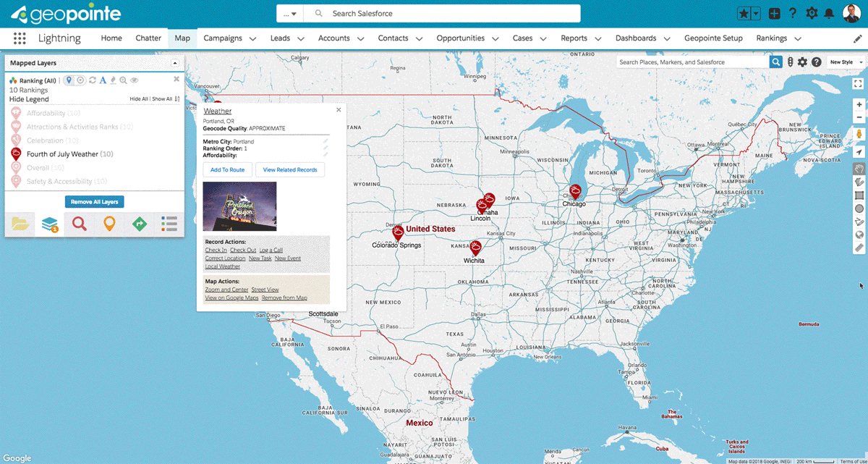Screen dimensions: 868x464
Task: Open Geopointe map settings gear
Action: [803, 62]
